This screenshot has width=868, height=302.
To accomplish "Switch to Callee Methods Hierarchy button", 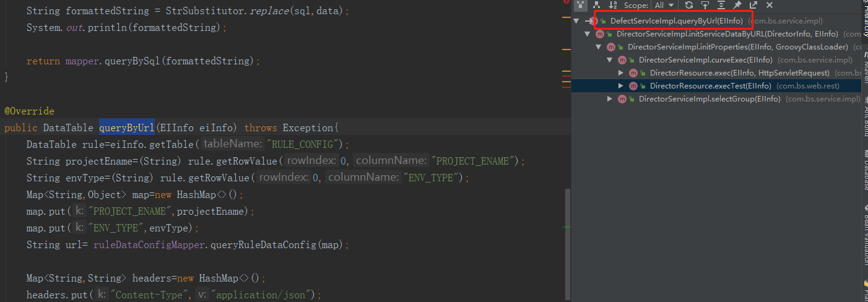I will (x=597, y=5).
